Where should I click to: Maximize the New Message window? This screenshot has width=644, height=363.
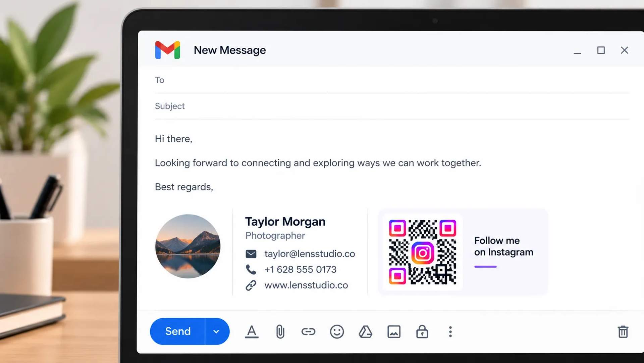[601, 50]
